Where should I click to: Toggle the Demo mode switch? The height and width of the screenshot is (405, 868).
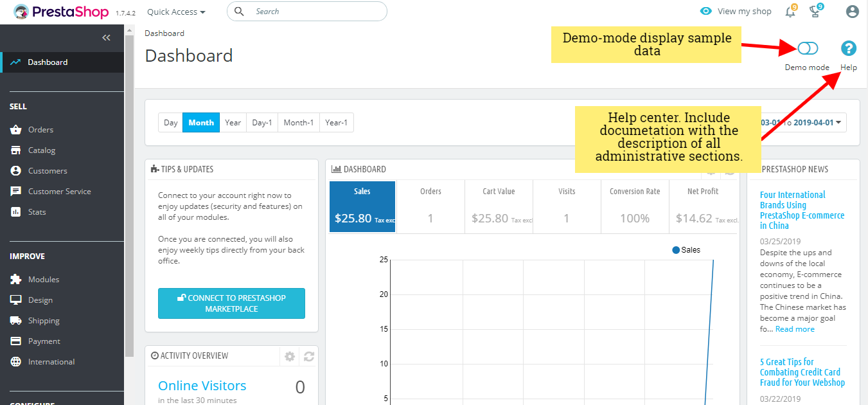pos(808,48)
